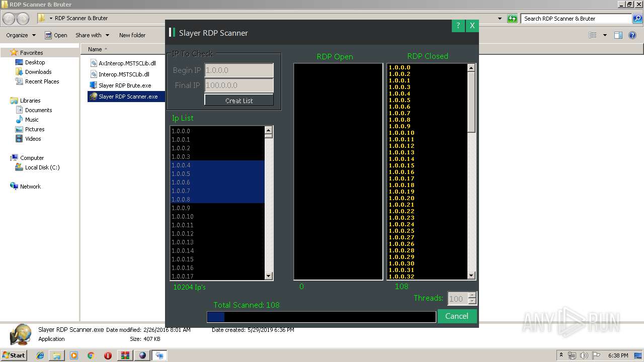Select 1.0.0.3 in Ip List
Viewport: 644px width, 362px height.
[x=217, y=156]
